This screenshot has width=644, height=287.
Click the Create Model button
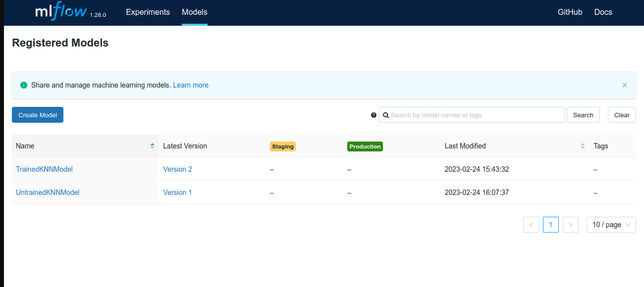click(38, 115)
